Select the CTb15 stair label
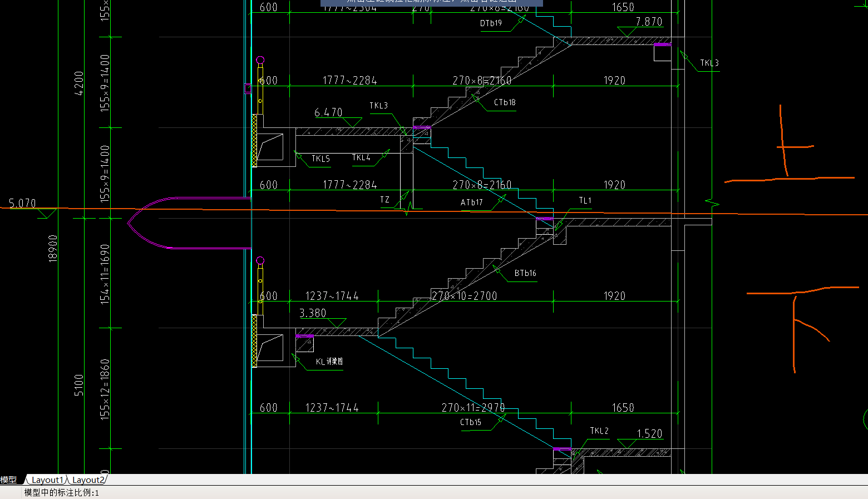Screen dimensions: 868x499 click(x=471, y=422)
